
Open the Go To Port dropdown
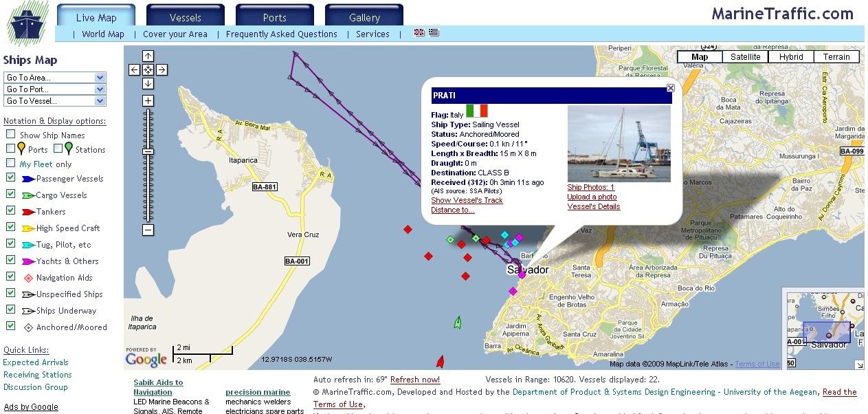click(55, 89)
